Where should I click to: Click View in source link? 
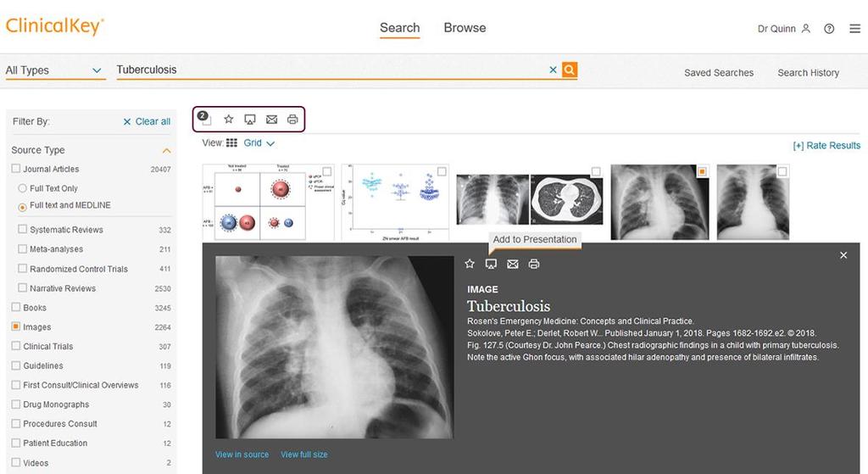242,454
